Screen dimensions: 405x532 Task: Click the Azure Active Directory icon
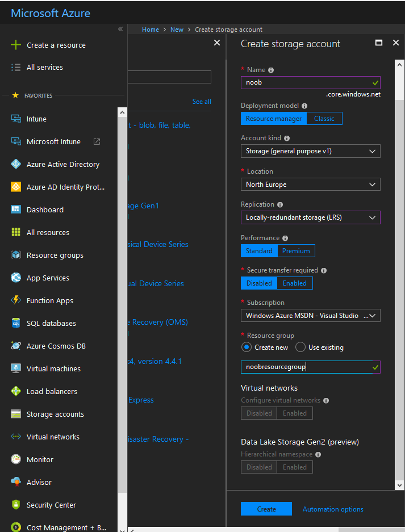(15, 164)
